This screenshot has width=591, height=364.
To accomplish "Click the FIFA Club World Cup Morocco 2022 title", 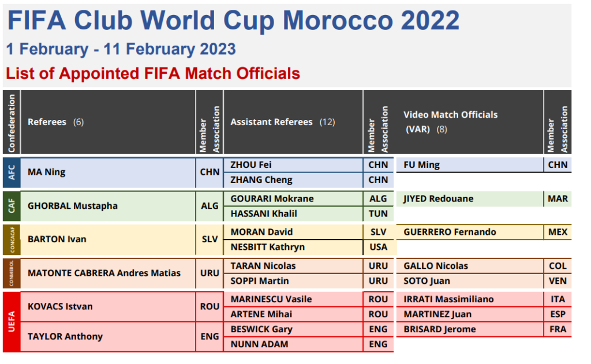I will pyautogui.click(x=233, y=21).
